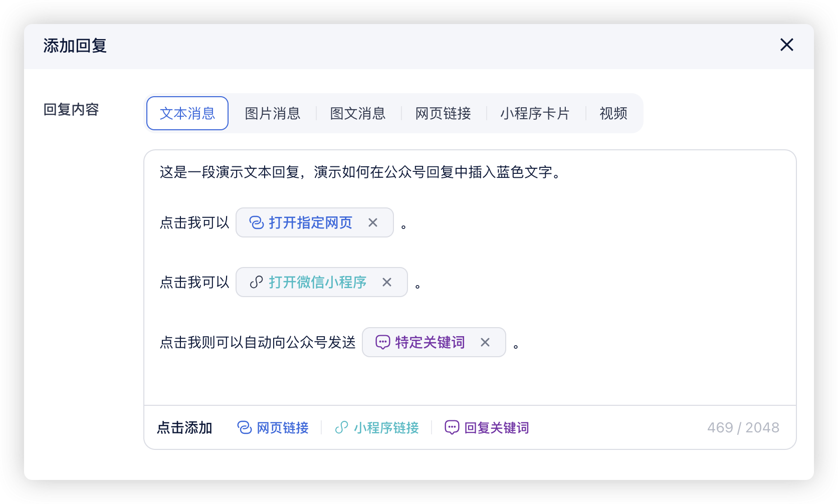838x504 pixels.
Task: Switch to the 网页链接 tab
Action: point(443,113)
